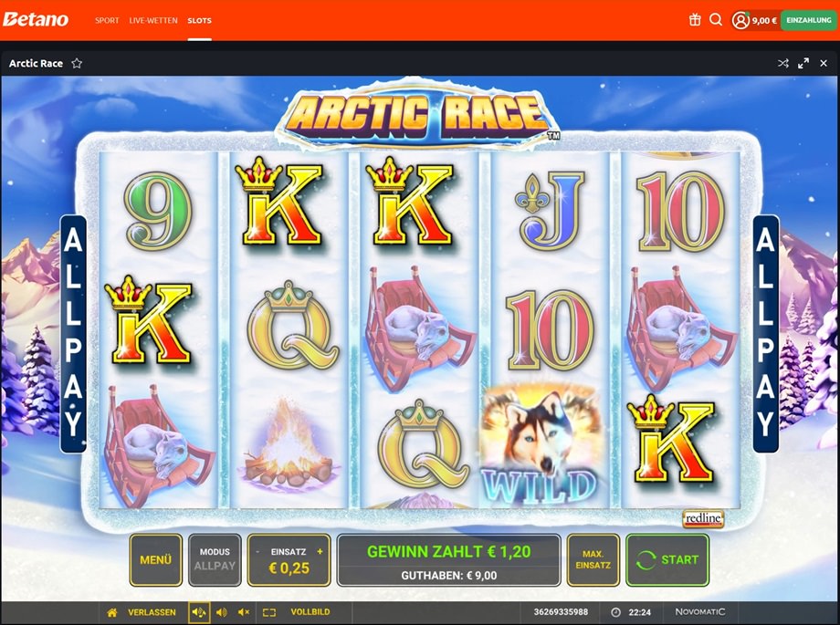Image resolution: width=840 pixels, height=625 pixels.
Task: Toggle the active full-volume sound button
Action: 199,612
